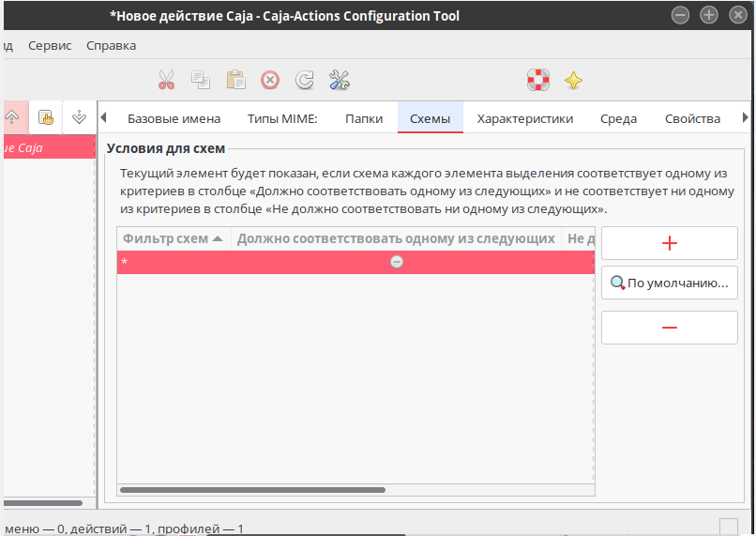This screenshot has width=756, height=536.
Task: Click the По умолчанию... button
Action: pyautogui.click(x=669, y=283)
